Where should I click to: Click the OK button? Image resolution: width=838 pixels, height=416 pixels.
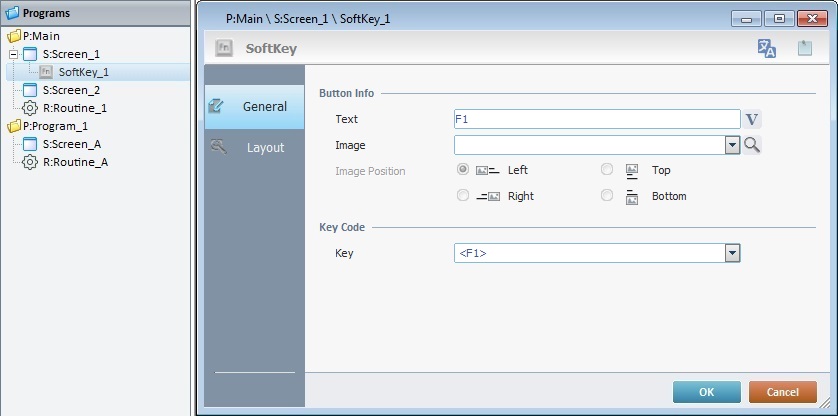(706, 391)
